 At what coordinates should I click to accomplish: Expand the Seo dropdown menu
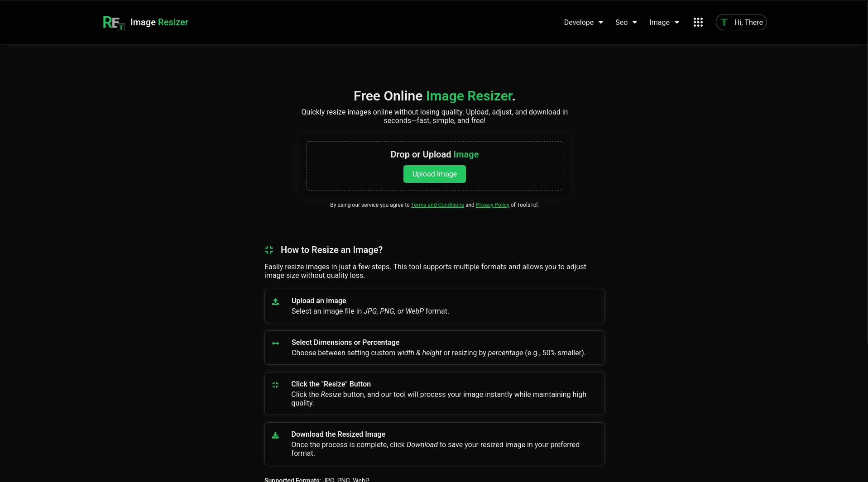tap(626, 22)
